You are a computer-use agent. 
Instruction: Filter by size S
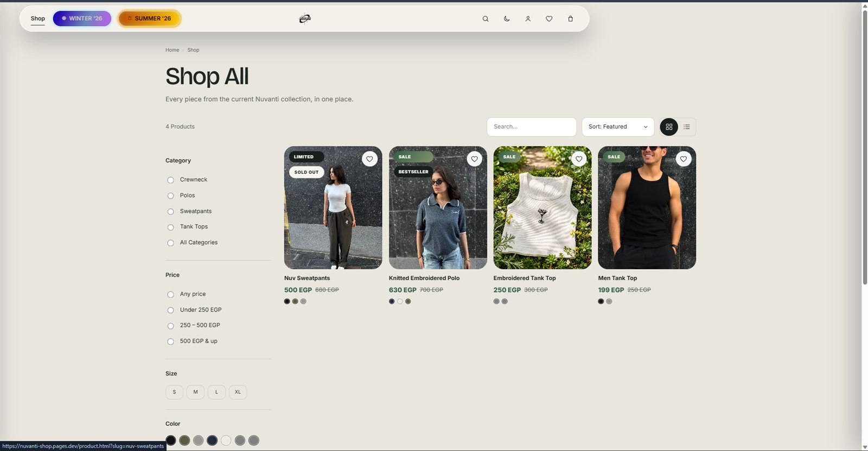click(x=174, y=392)
